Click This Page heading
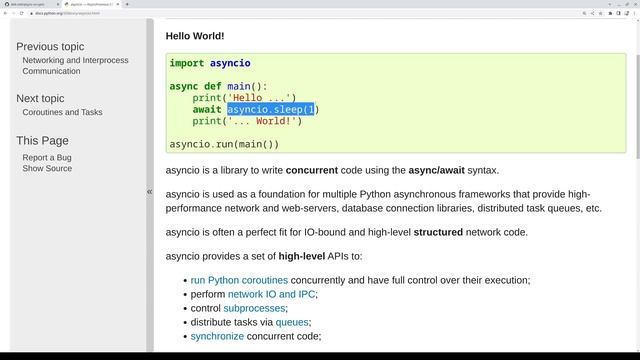Screen dimensions: 640x360 (x=42, y=140)
